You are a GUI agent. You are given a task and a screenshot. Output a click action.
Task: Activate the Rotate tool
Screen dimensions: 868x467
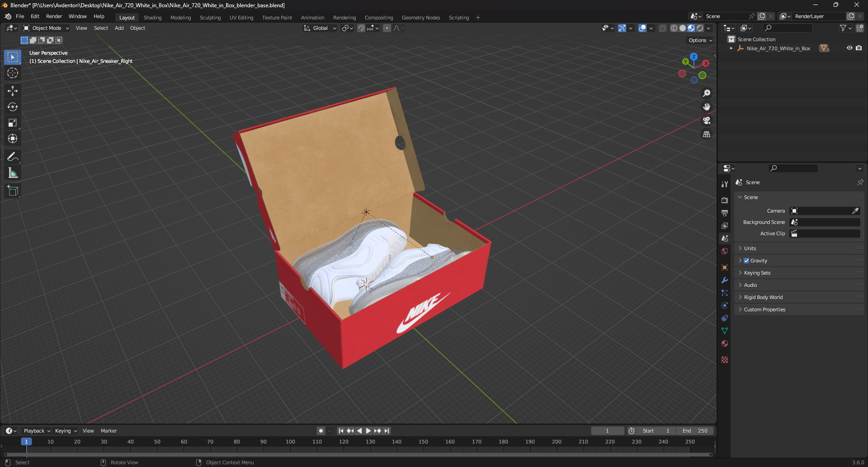pyautogui.click(x=13, y=107)
